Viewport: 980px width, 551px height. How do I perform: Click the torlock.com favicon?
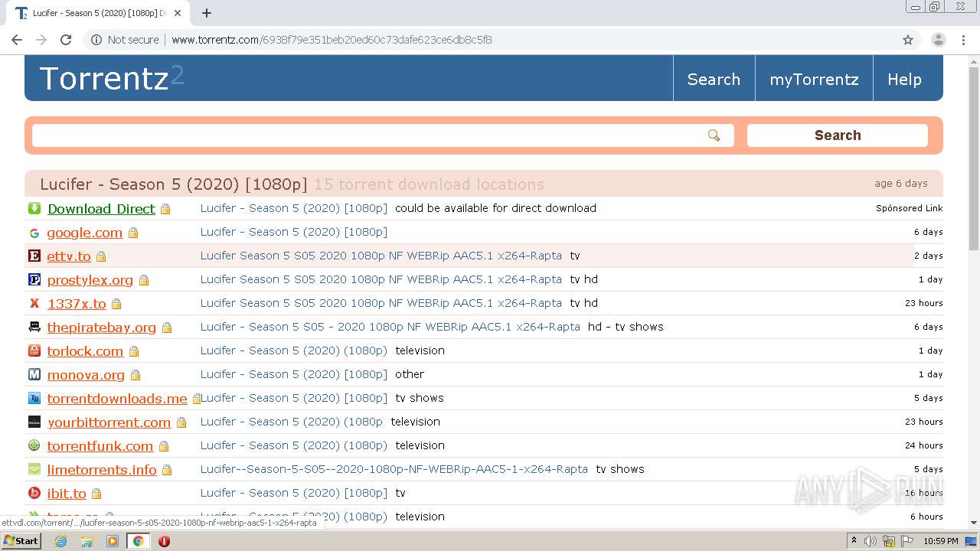34,351
